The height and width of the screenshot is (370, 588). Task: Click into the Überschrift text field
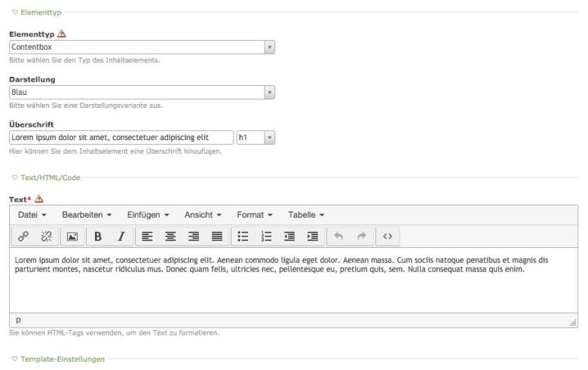coord(121,138)
